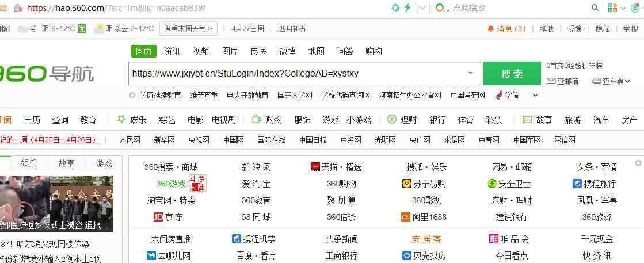
Task: Click the 换肤 link
Action: pyautogui.click(x=547, y=29)
